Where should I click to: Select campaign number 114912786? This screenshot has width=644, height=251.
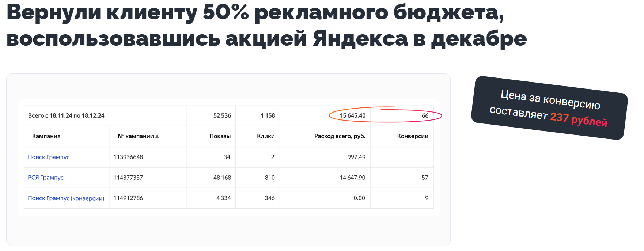pyautogui.click(x=128, y=198)
